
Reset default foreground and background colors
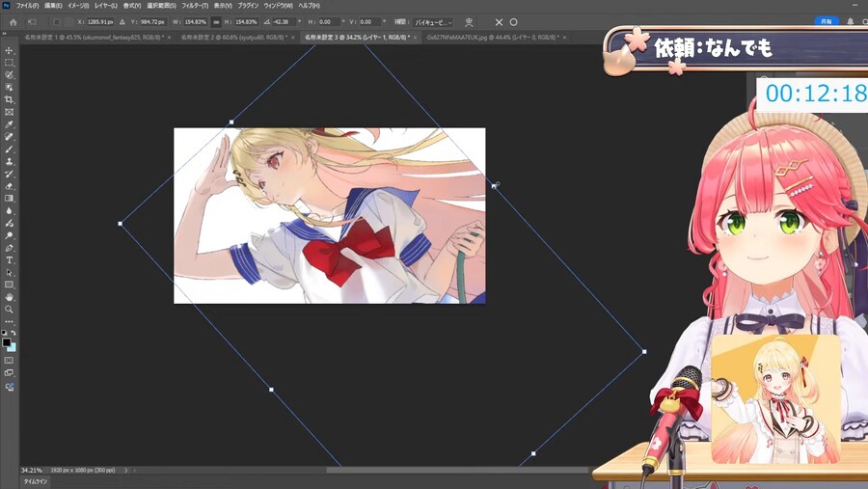tap(4, 333)
